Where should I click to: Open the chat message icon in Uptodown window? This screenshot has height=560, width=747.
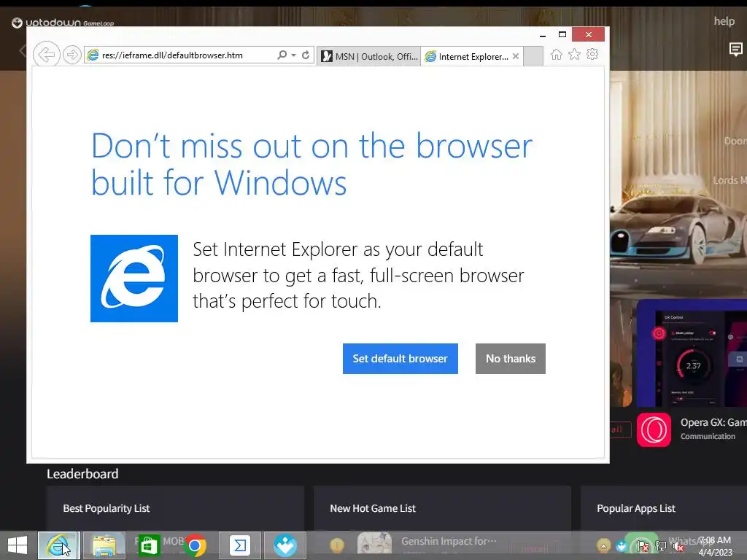point(736,49)
